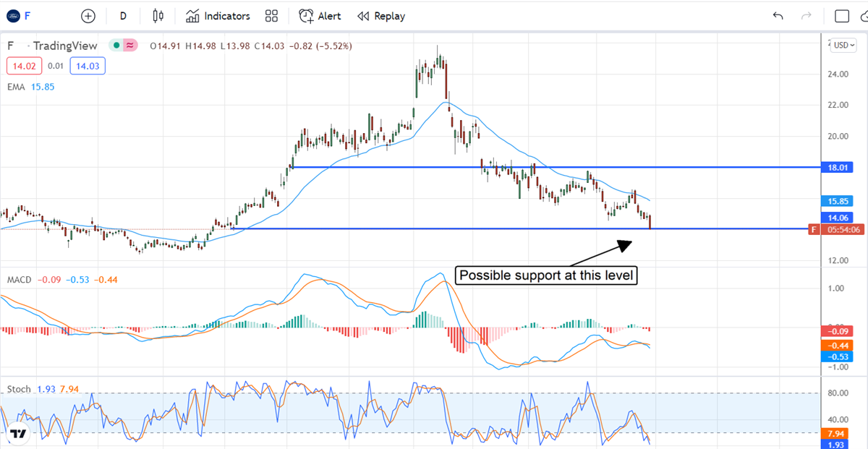Select the layout setup square icon
The width and height of the screenshot is (868, 449).
coord(841,16)
